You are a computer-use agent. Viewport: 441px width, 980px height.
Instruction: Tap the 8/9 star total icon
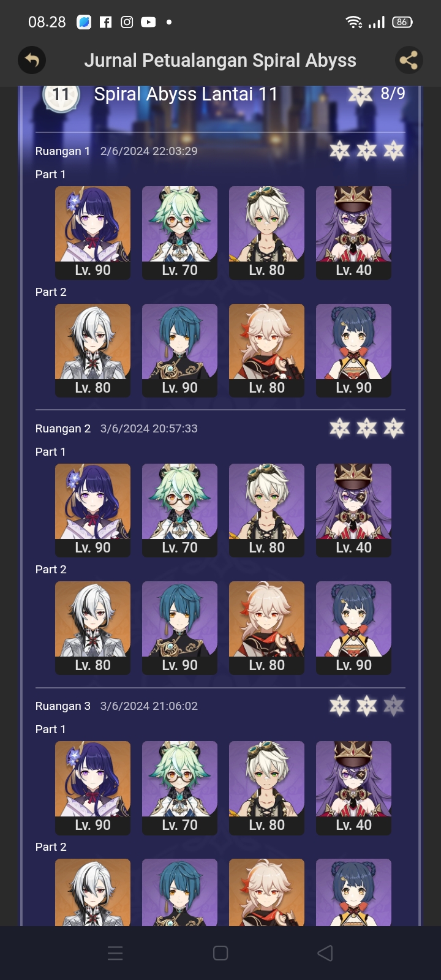360,94
